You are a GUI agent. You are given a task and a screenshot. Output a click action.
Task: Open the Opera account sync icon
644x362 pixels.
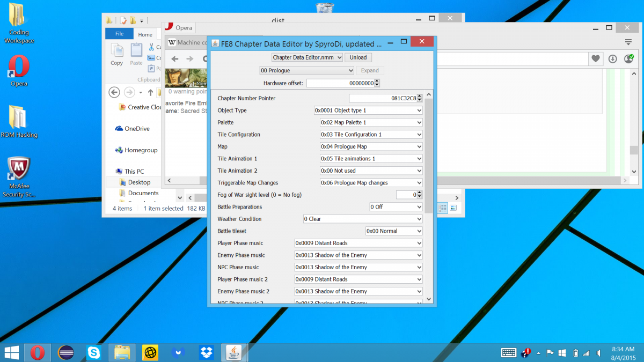click(629, 58)
